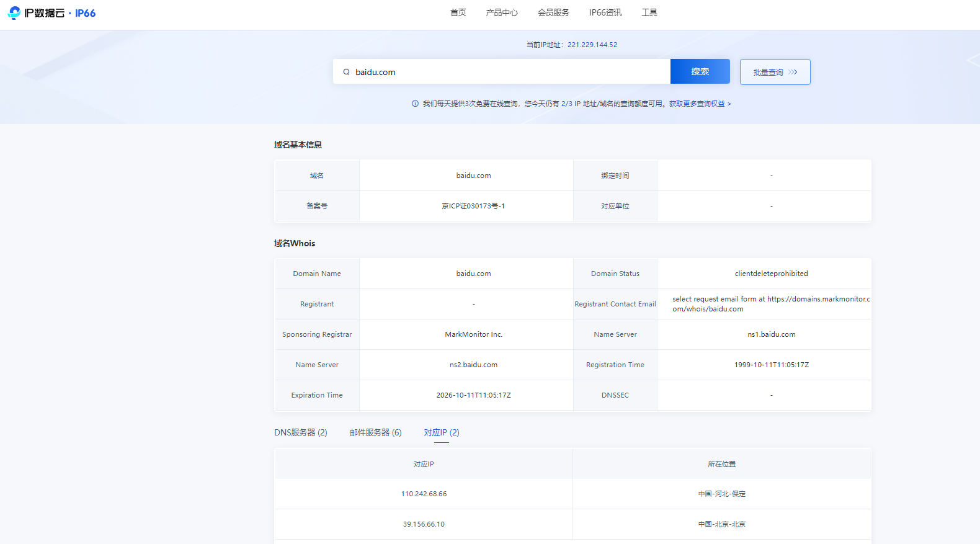Click the Registrant Contact Email label cell
The height and width of the screenshot is (544, 980).
click(x=615, y=304)
